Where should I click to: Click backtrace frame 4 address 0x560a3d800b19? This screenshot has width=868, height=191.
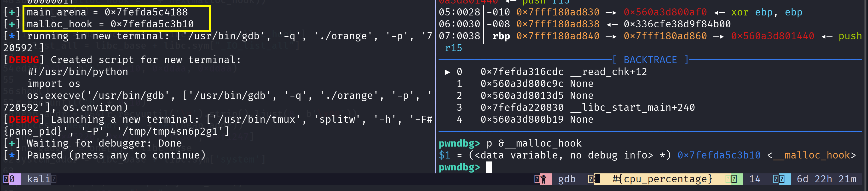(x=522, y=120)
